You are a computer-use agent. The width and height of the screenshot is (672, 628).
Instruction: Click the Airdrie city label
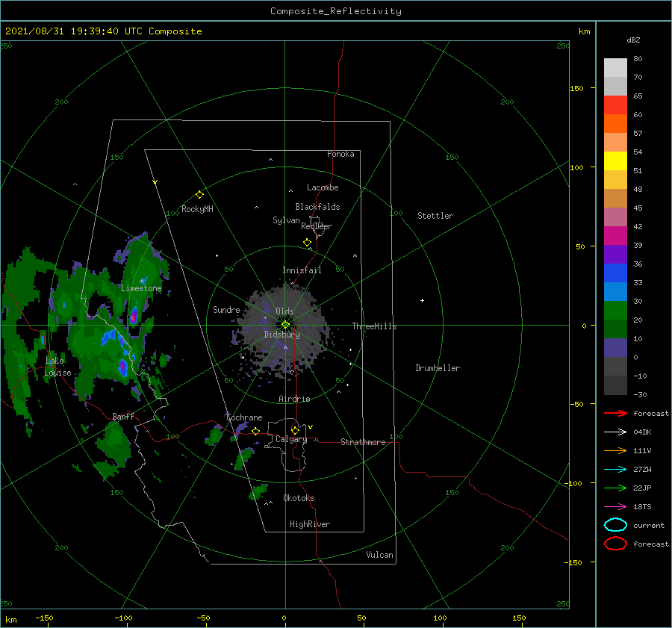click(x=294, y=399)
